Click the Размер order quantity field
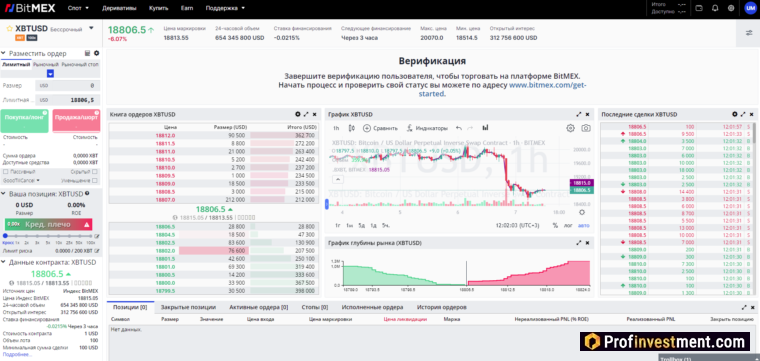The image size is (760, 361). coord(68,86)
